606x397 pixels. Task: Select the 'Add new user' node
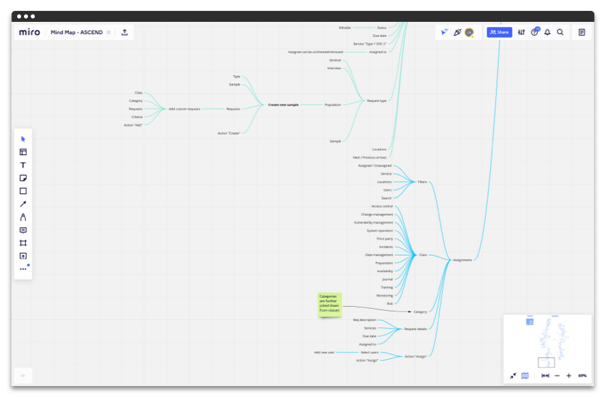point(324,352)
